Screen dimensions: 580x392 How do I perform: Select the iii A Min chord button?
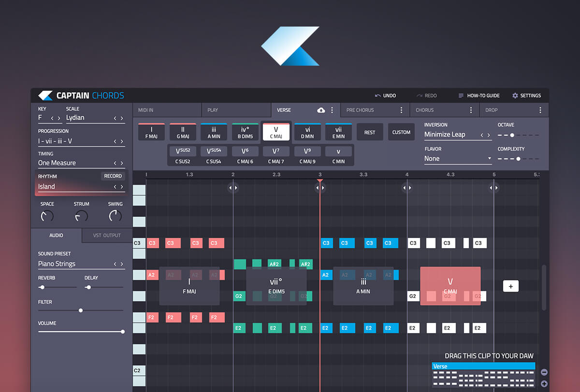[214, 132]
